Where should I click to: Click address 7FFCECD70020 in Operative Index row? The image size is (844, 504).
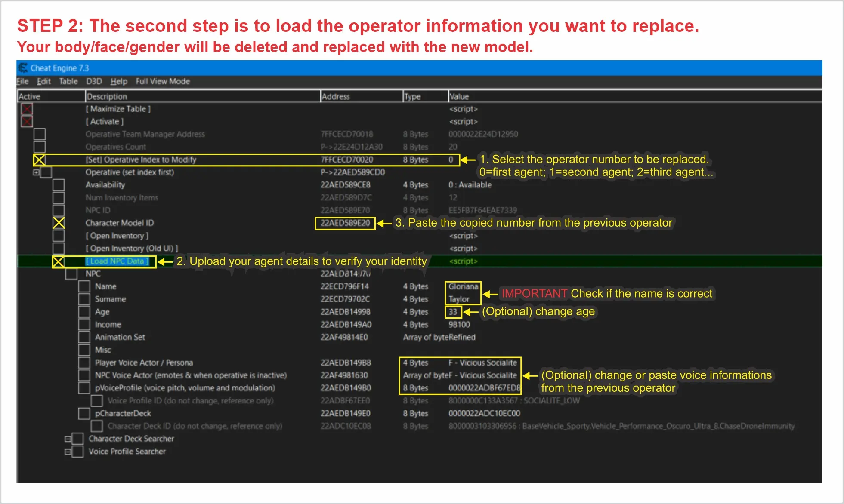point(346,160)
